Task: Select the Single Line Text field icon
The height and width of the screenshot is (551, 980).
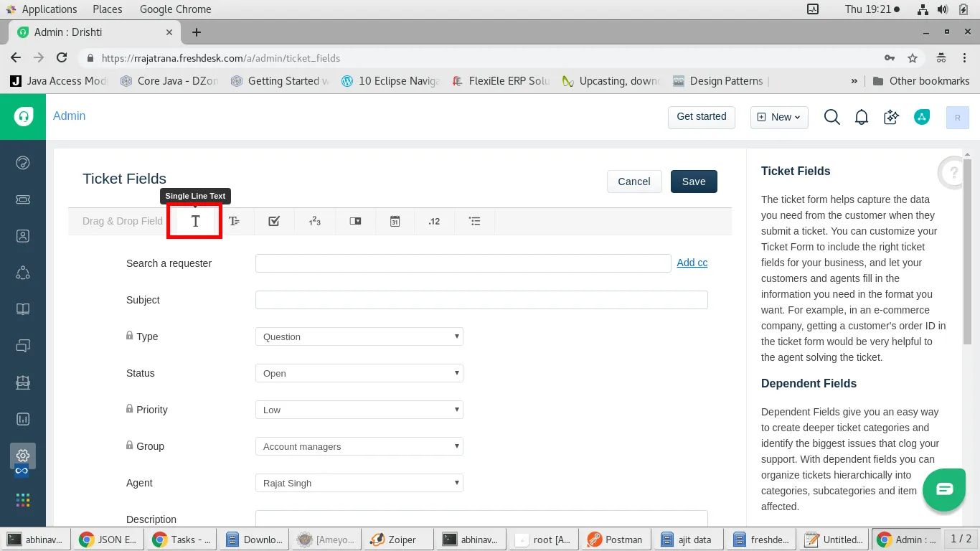Action: (195, 222)
